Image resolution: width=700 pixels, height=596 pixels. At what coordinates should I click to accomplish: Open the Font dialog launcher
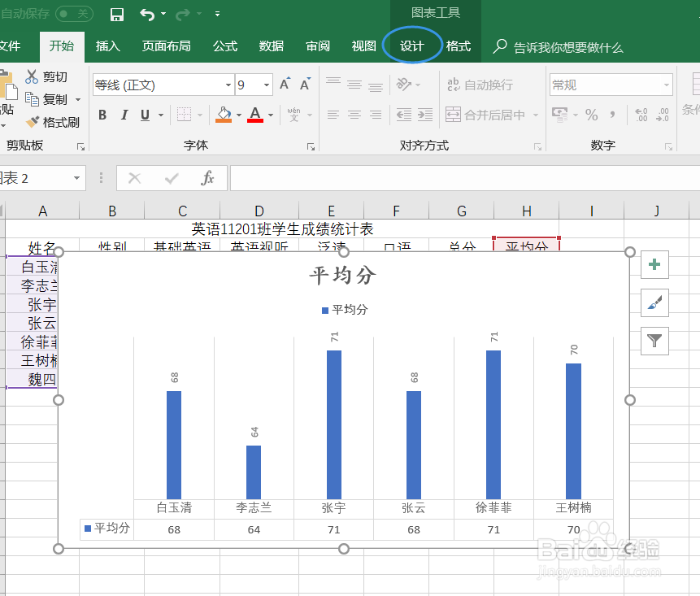pyautogui.click(x=311, y=146)
